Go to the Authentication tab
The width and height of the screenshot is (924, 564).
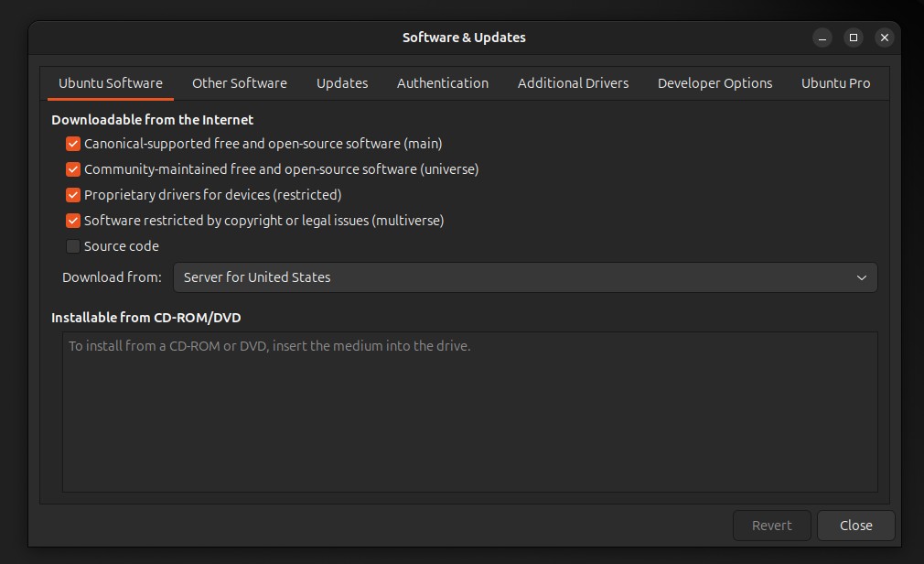click(442, 83)
